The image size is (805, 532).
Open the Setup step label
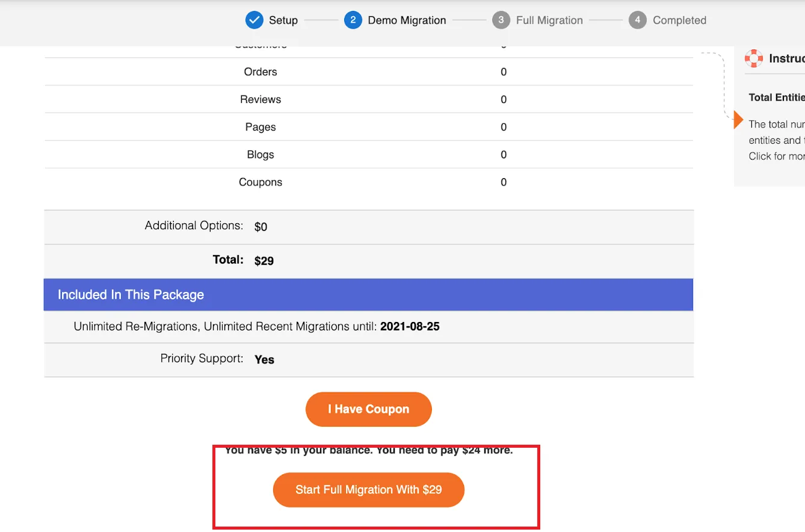click(x=283, y=20)
